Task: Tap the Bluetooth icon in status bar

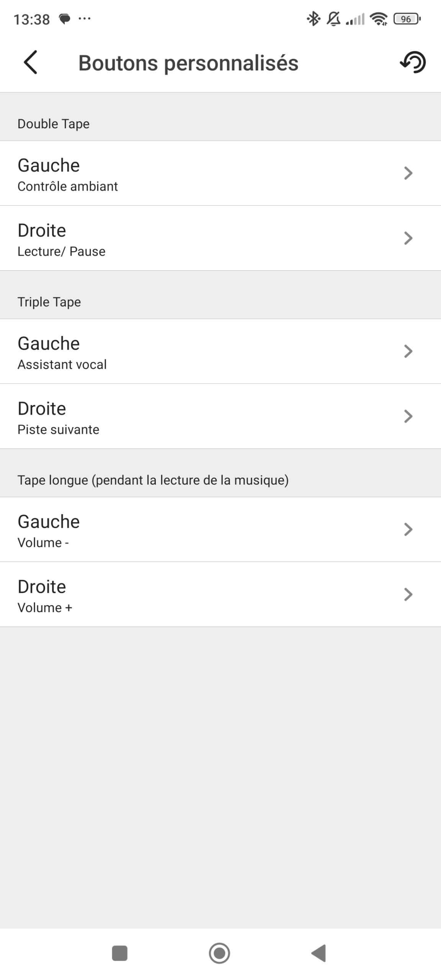Action: coord(313,18)
